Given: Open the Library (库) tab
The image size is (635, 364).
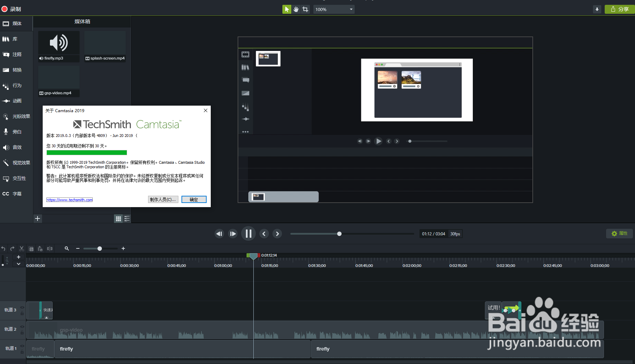Looking at the screenshot, I should coord(16,39).
